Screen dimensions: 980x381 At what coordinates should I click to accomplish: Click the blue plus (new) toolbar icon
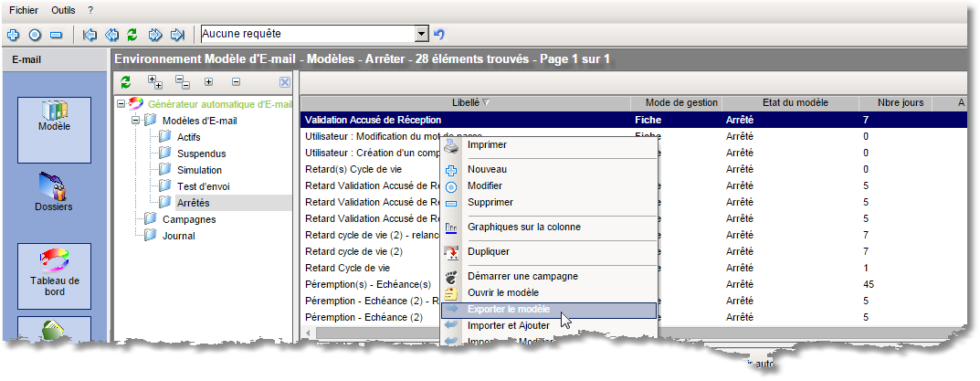pos(13,35)
